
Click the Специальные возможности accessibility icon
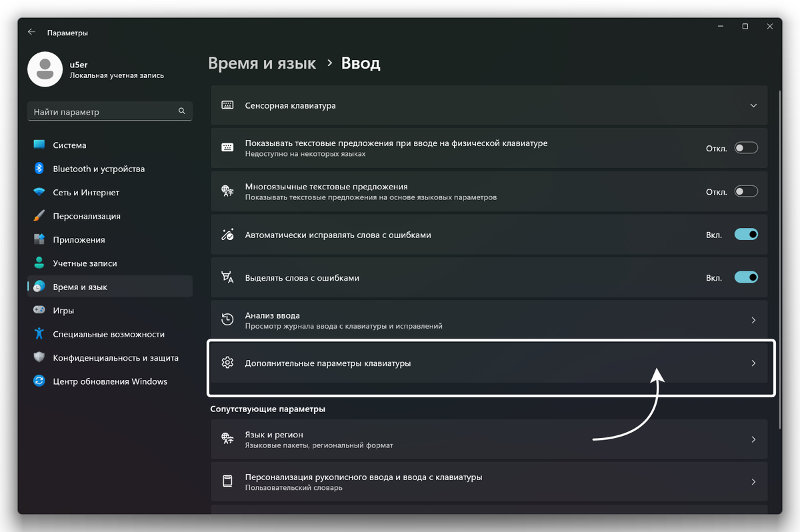click(x=39, y=334)
